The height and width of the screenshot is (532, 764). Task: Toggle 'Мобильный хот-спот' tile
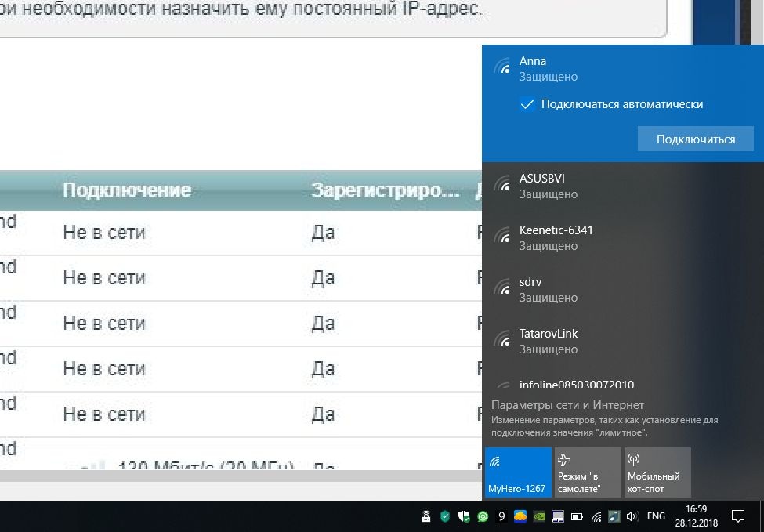click(x=657, y=472)
